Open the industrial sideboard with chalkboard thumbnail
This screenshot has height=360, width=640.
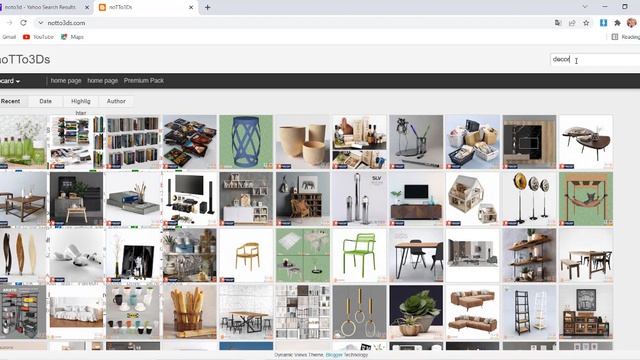pyautogui.click(x=586, y=312)
